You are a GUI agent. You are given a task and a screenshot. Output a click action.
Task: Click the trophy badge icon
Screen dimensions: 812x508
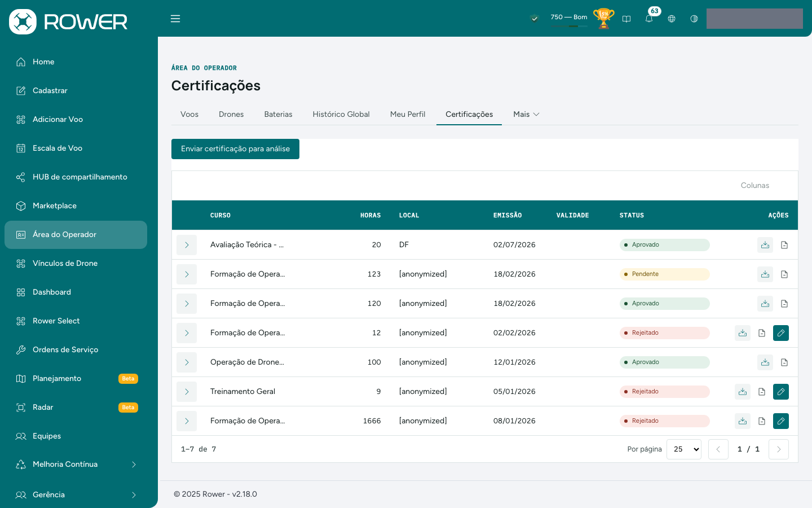click(x=604, y=18)
